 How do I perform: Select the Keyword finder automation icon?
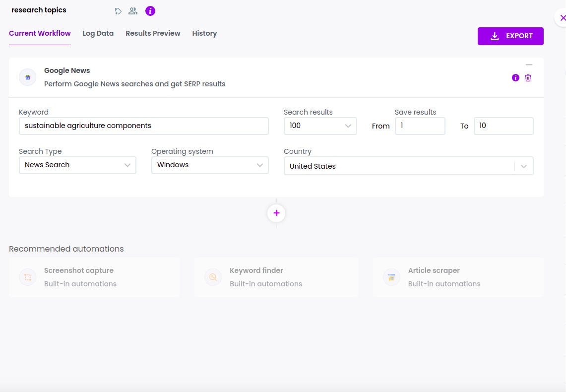coord(213,277)
